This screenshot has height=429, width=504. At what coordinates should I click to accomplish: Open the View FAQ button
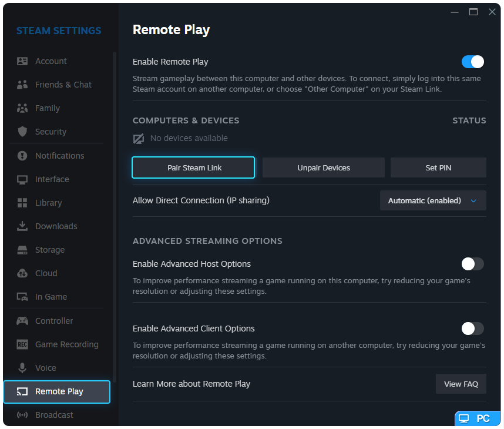point(461,384)
